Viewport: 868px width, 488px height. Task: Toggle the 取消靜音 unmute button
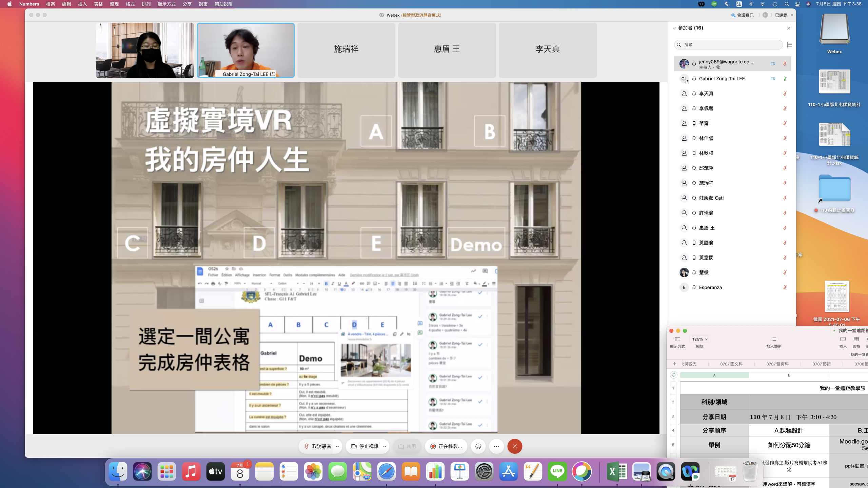(x=318, y=446)
